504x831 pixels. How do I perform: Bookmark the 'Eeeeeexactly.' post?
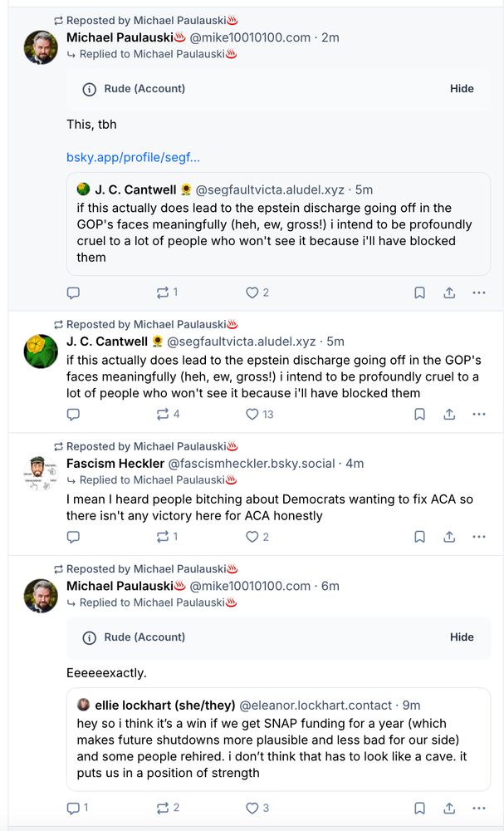coord(420,807)
